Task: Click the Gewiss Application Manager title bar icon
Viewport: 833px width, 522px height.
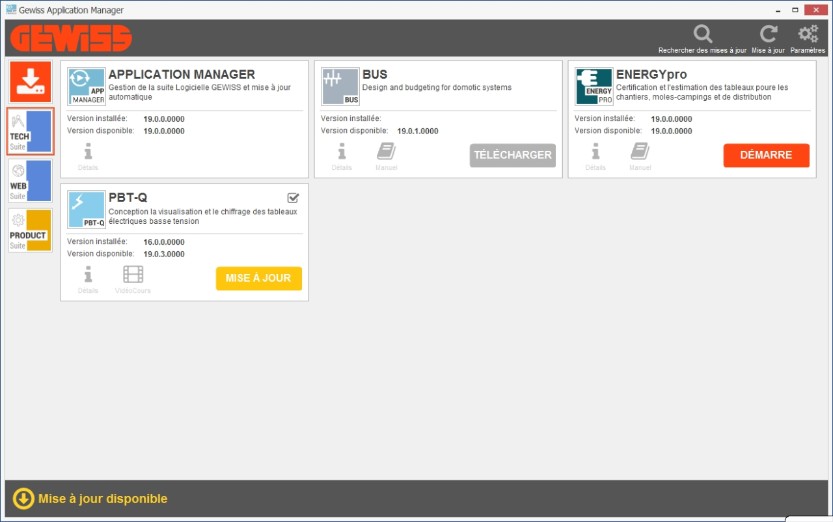Action: [11, 9]
